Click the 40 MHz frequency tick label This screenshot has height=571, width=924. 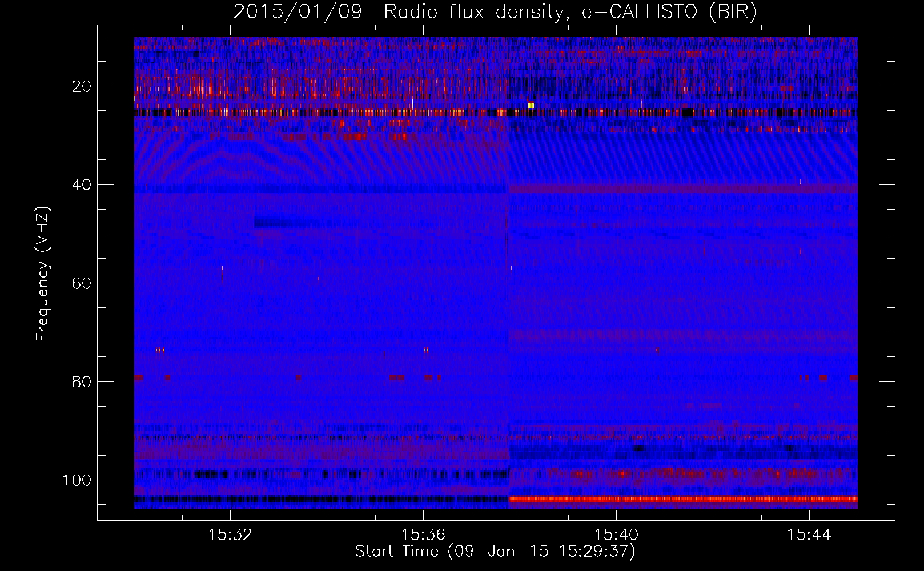(82, 185)
